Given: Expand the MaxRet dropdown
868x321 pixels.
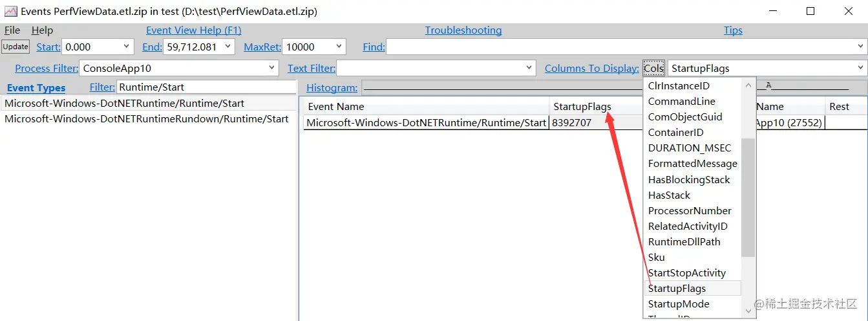Looking at the screenshot, I should point(339,47).
